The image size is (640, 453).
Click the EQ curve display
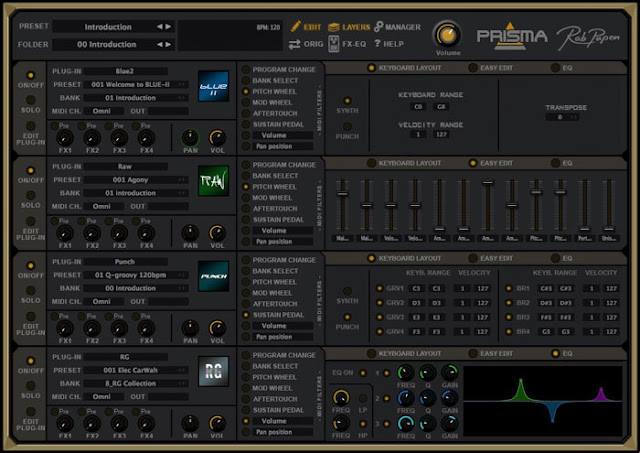(543, 401)
